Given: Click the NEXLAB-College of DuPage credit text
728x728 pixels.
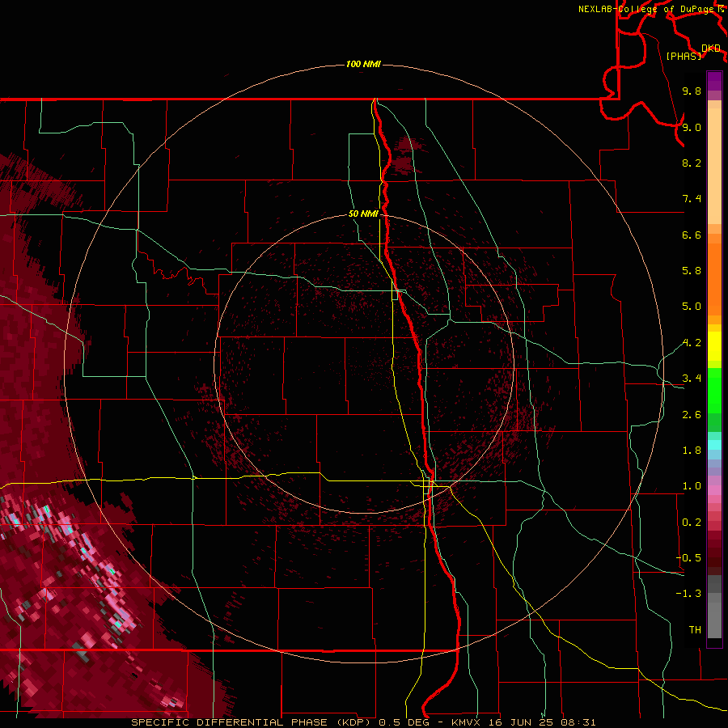Looking at the screenshot, I should point(646,9).
